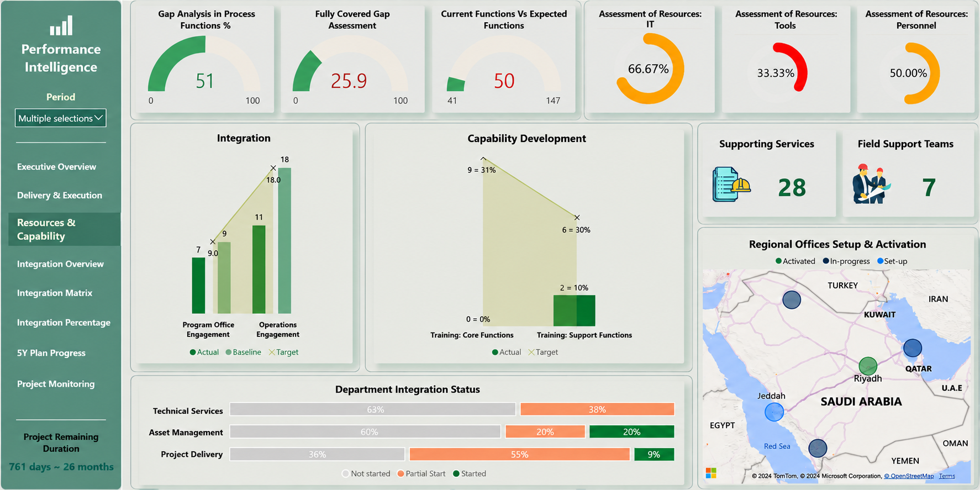Open the Period multiple selections dropdown
Screen dimensions: 980x490
(x=61, y=118)
